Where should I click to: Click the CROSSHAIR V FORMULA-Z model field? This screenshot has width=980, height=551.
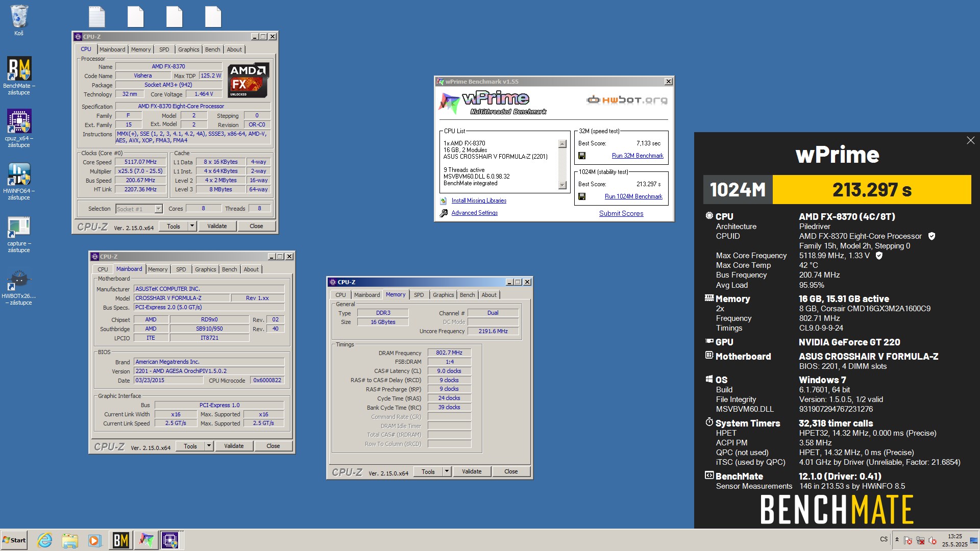click(x=181, y=298)
